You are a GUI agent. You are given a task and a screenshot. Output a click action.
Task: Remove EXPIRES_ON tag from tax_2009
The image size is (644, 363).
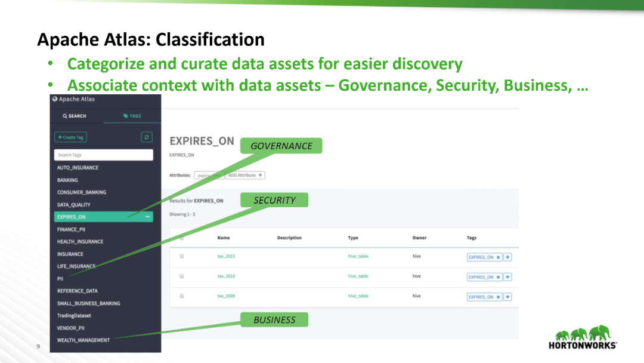(498, 297)
